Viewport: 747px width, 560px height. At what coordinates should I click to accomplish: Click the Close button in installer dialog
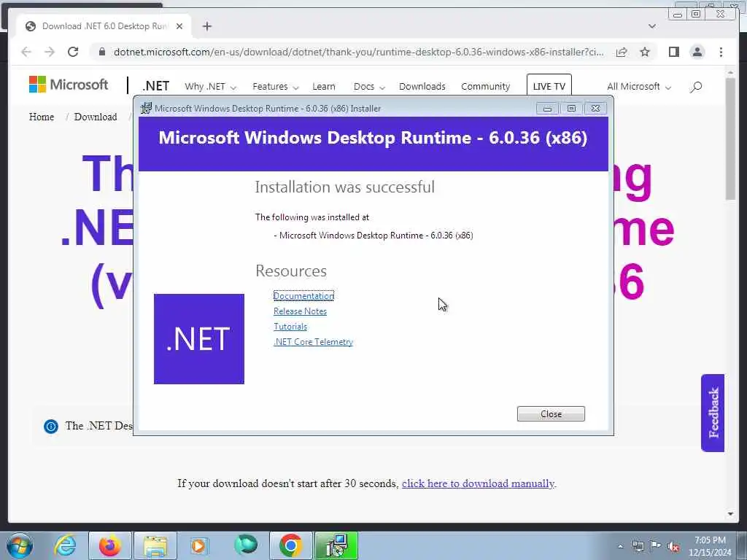click(x=551, y=414)
